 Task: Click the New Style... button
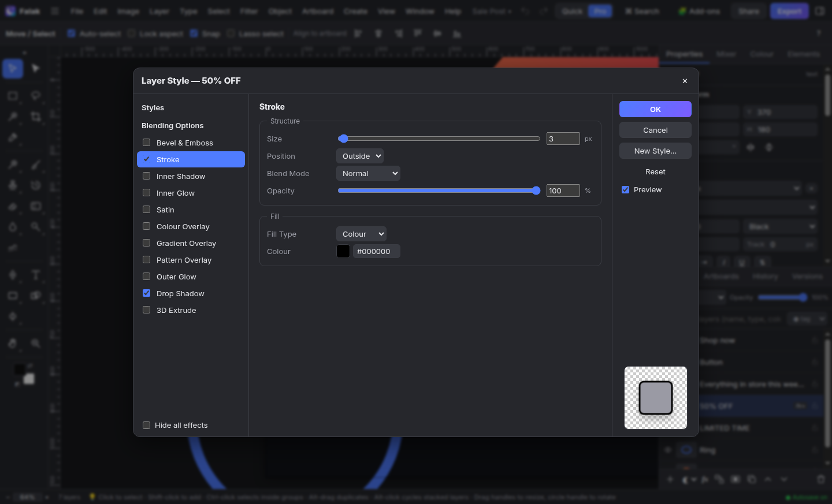pyautogui.click(x=655, y=151)
